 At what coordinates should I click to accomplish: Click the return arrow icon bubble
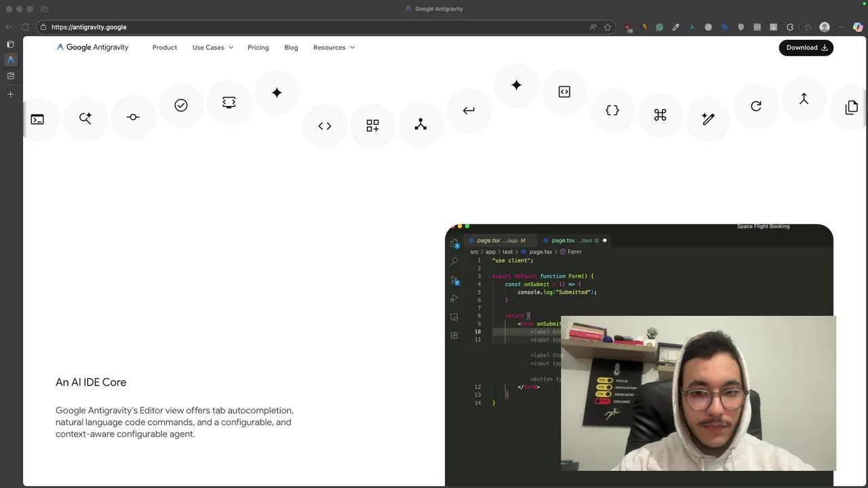click(469, 110)
